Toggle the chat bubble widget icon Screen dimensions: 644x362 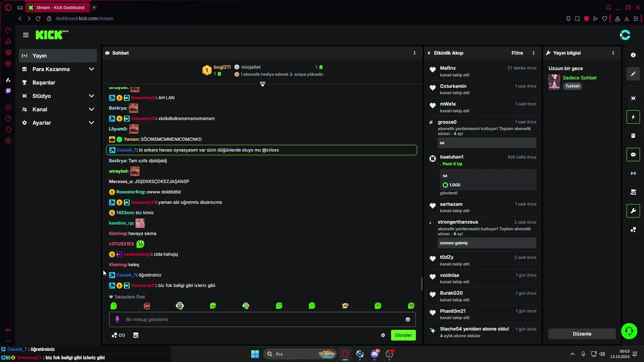coord(633,154)
